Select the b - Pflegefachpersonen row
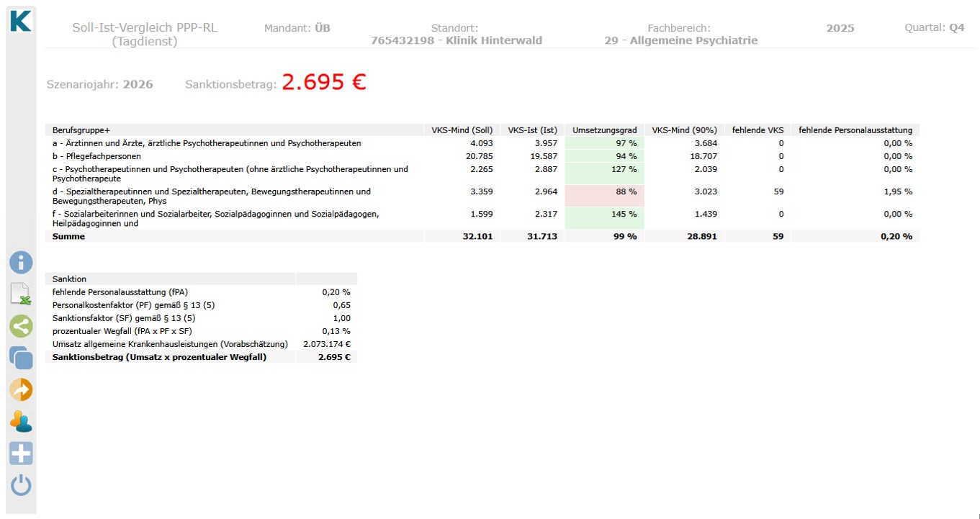 point(97,156)
